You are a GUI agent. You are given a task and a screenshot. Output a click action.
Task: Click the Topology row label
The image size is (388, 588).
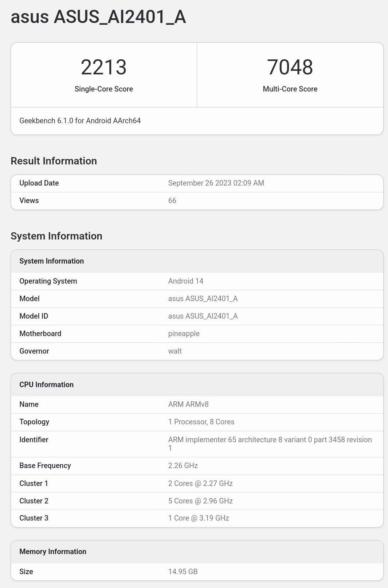(34, 422)
